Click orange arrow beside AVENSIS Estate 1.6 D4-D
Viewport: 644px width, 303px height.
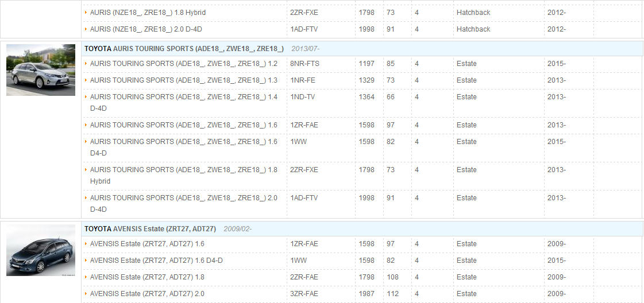coord(86,261)
